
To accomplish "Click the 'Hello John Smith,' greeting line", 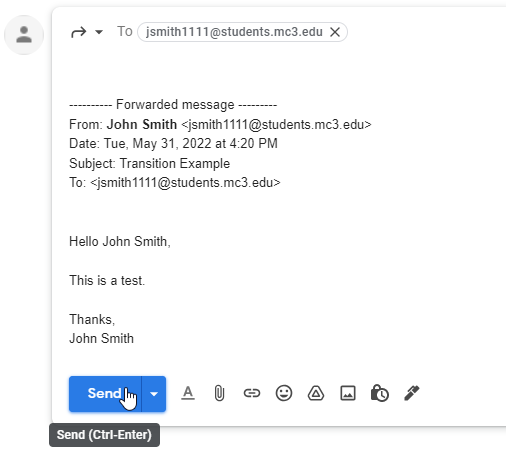I will [x=120, y=241].
